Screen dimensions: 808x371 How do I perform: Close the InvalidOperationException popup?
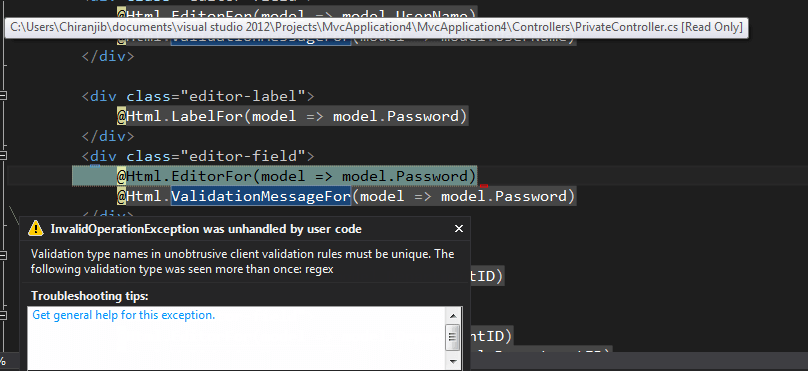[459, 229]
